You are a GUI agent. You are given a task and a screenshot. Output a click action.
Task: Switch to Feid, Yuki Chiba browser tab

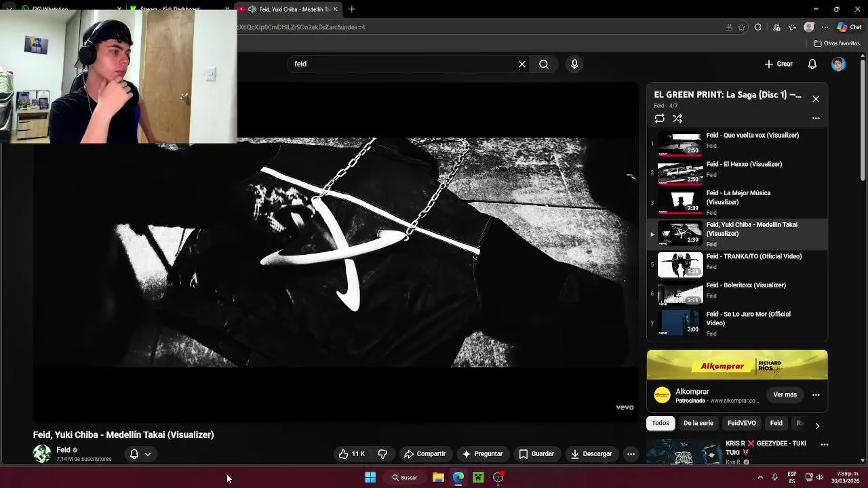[290, 9]
